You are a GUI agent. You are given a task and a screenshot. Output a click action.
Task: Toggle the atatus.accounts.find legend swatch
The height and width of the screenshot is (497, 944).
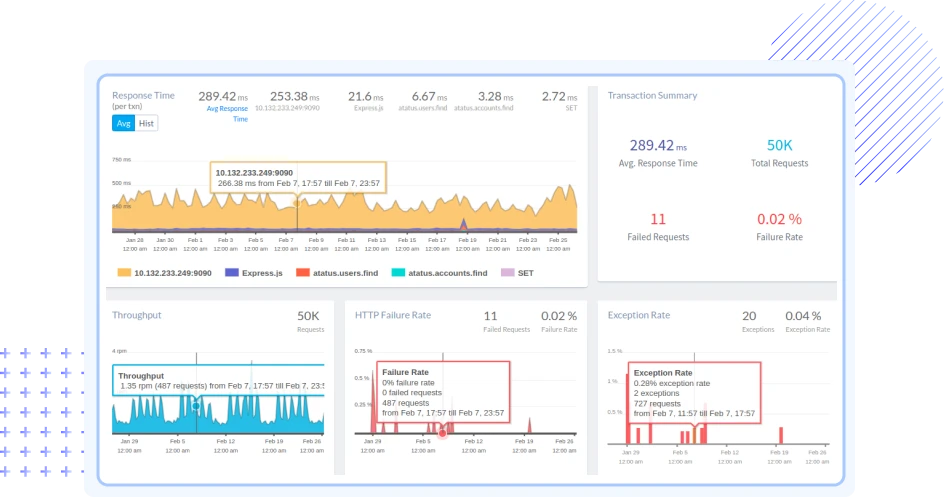click(398, 273)
